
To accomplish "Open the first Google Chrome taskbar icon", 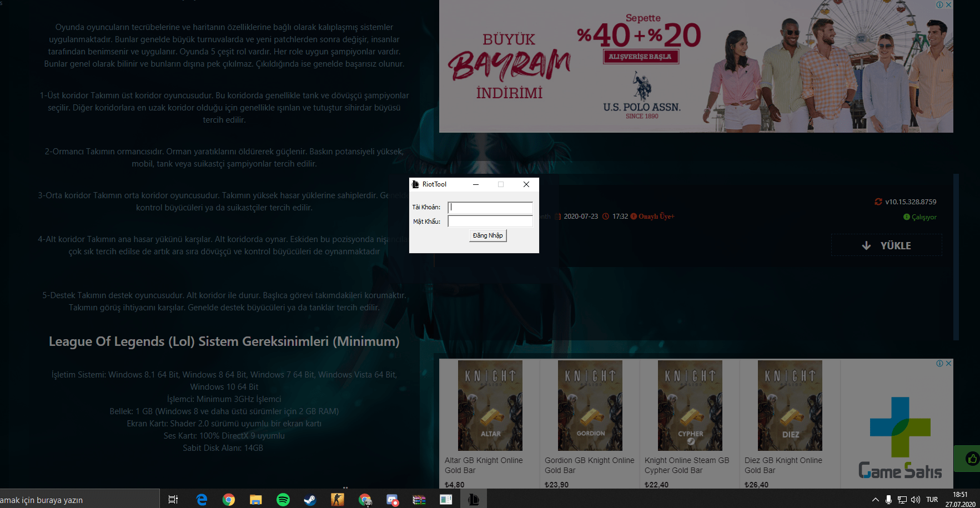I will click(x=229, y=500).
